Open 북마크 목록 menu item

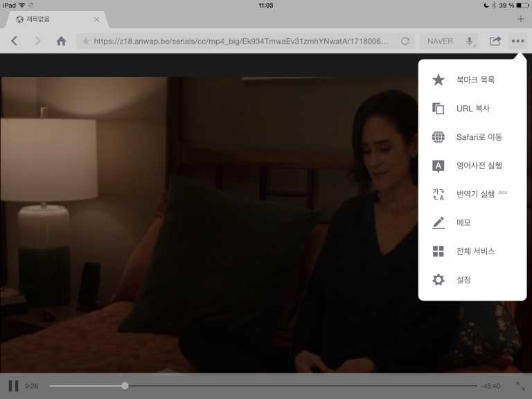(x=472, y=80)
